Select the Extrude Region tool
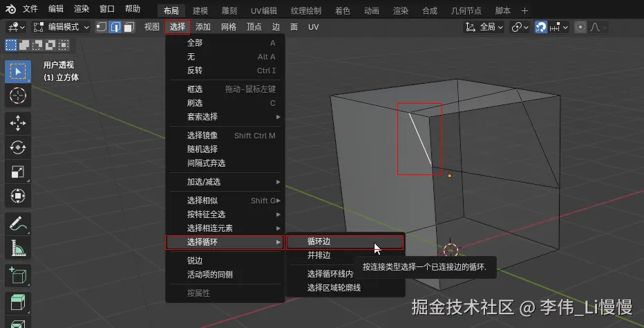The image size is (644, 328). [18, 302]
